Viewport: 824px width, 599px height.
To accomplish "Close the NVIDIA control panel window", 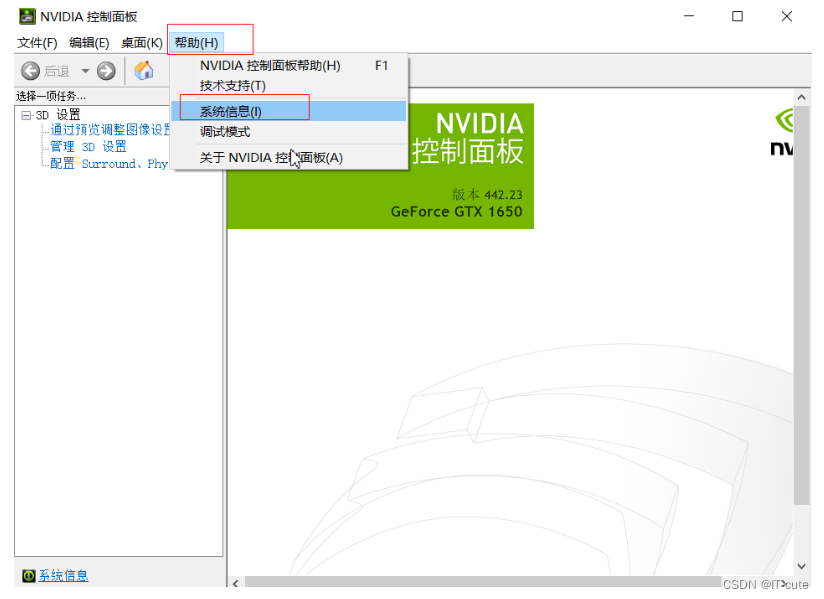I will (x=787, y=16).
